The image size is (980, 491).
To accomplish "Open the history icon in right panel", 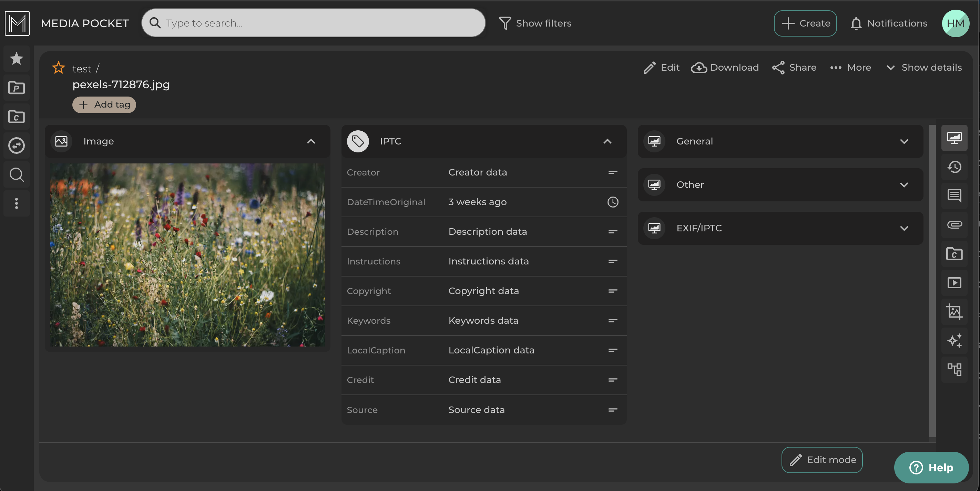I will coord(954,167).
